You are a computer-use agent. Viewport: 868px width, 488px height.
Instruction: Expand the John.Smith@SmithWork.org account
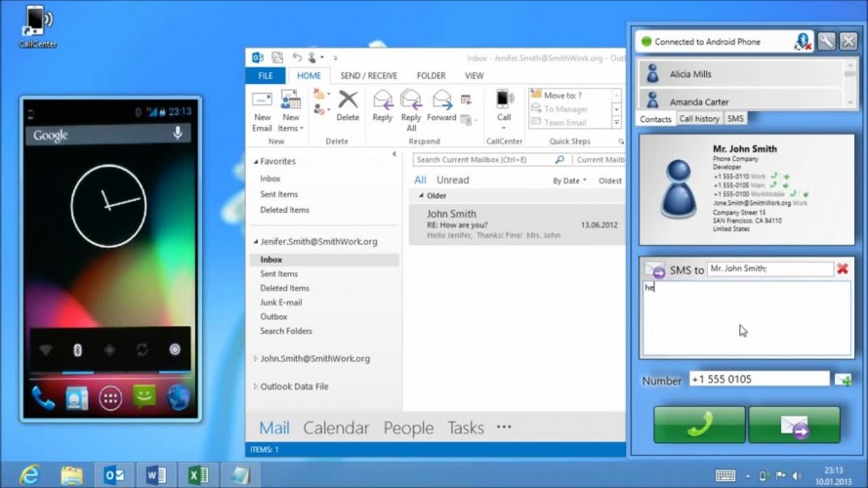pyautogui.click(x=255, y=358)
